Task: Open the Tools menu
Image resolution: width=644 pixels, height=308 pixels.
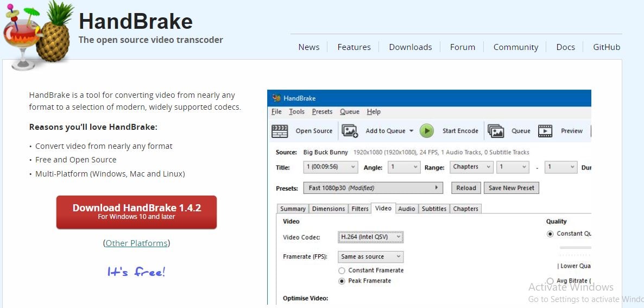Action: [x=296, y=112]
